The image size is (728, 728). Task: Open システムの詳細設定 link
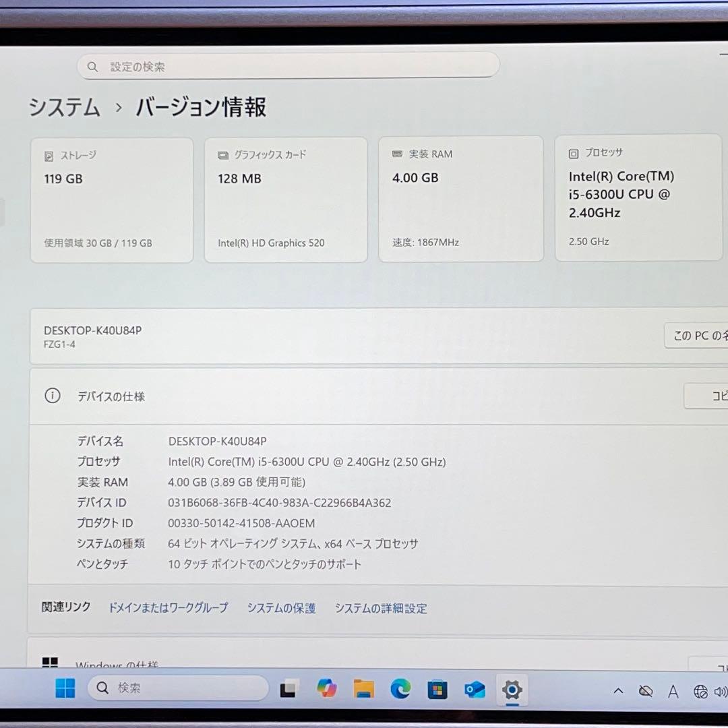pyautogui.click(x=380, y=607)
